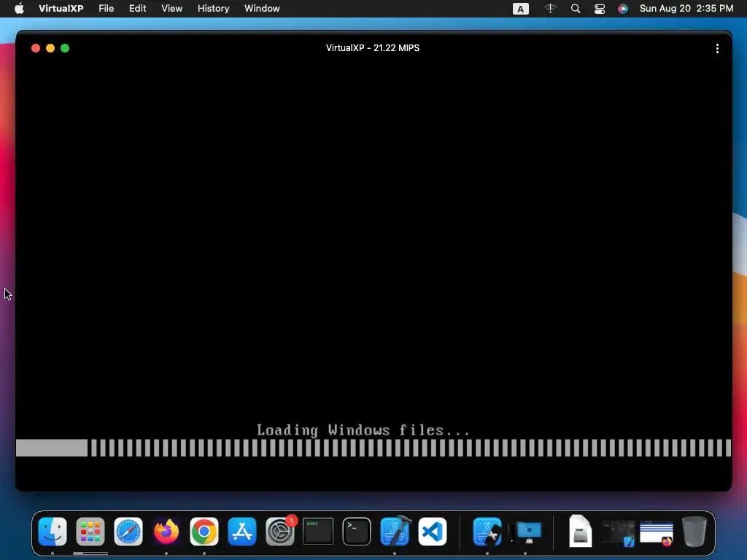Screen dimensions: 747x560
Task: Enter full screen with the green button
Action: [65, 48]
